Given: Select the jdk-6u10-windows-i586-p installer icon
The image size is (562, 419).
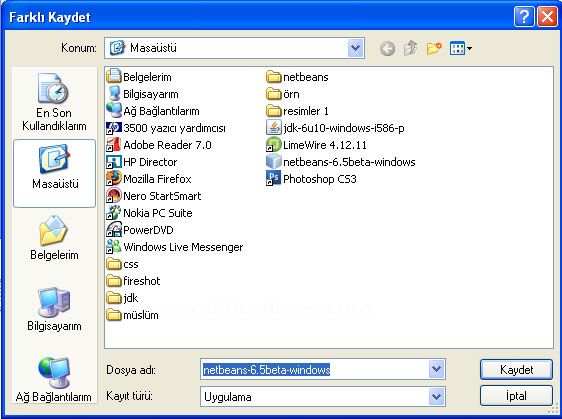Looking at the screenshot, I should point(274,128).
